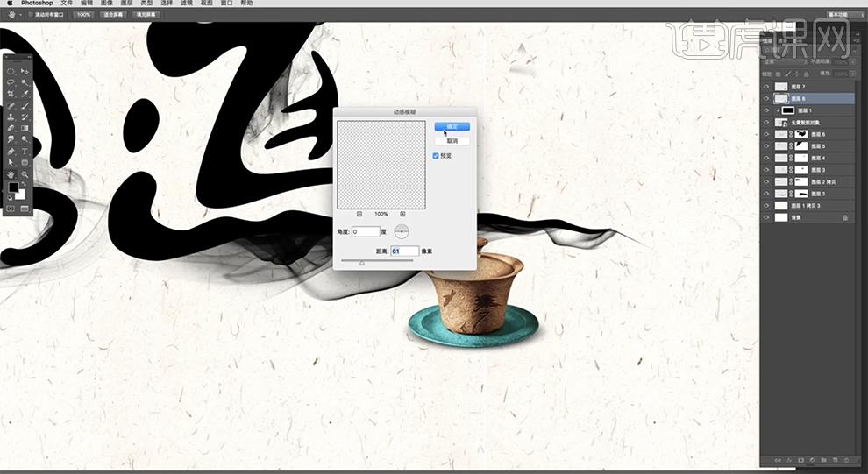Screen dimensions: 868x474
Task: Hide layer 图层 1 via eye icon
Action: pyautogui.click(x=766, y=110)
